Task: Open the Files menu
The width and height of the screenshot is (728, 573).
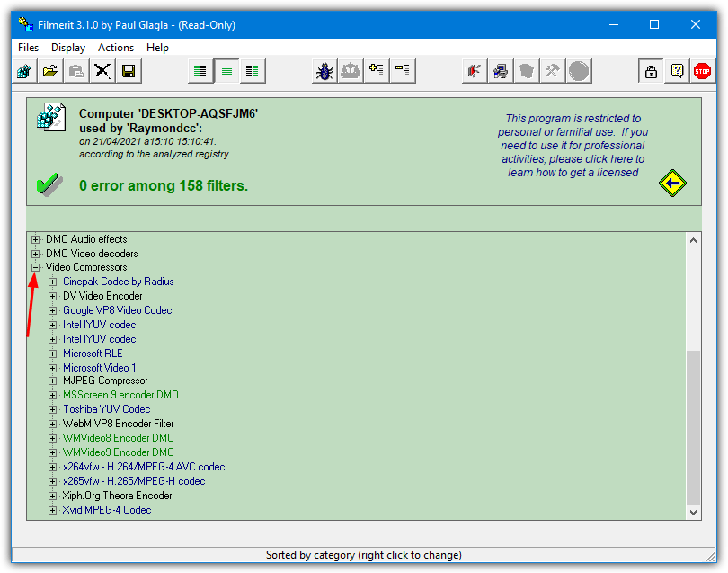Action: coord(29,48)
